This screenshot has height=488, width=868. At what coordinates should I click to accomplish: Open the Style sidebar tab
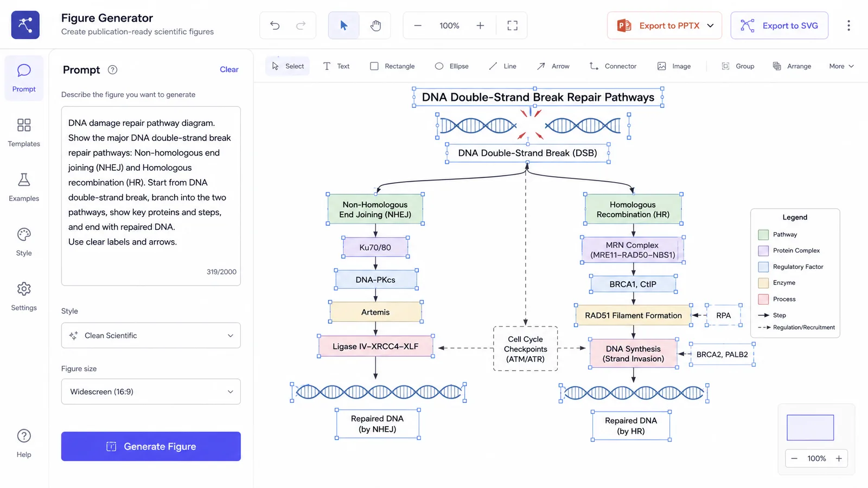24,242
